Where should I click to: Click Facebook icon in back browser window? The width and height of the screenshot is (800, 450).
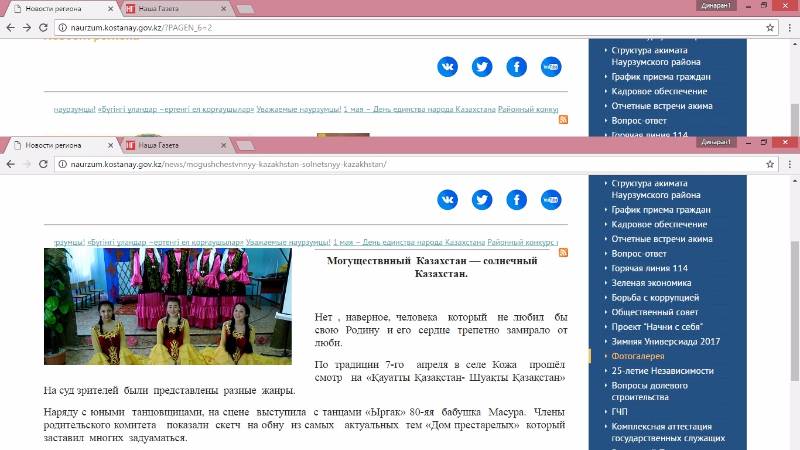(516, 67)
